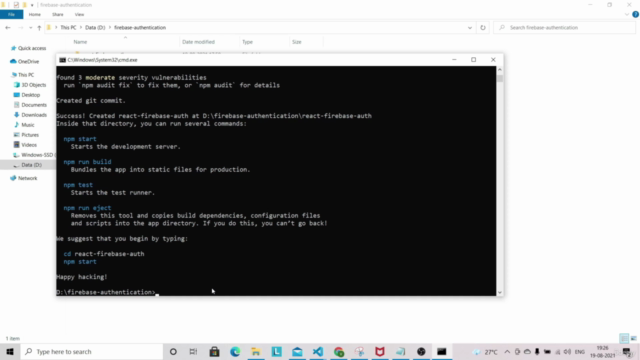
Task: Open Cortana from the taskbar
Action: [x=173, y=351]
